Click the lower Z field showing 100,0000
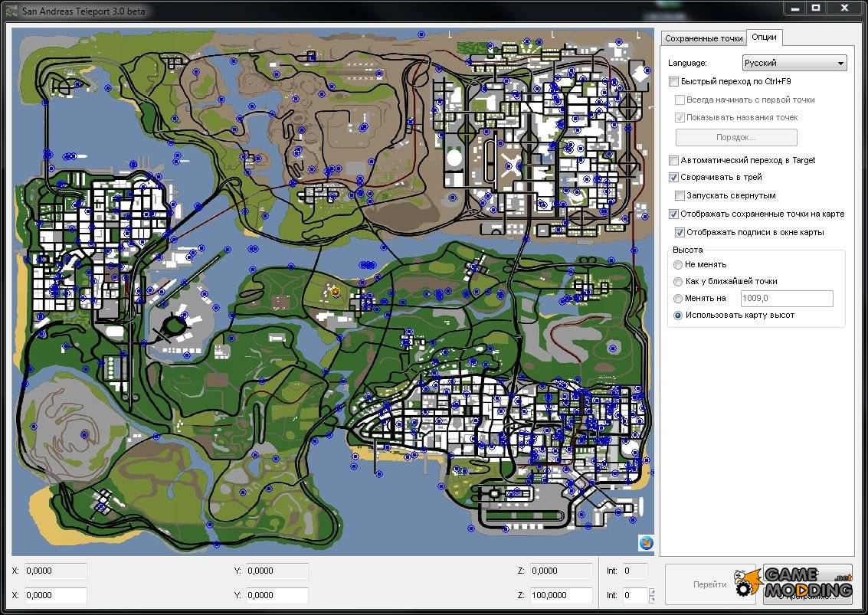This screenshot has width=868, height=615. (561, 596)
